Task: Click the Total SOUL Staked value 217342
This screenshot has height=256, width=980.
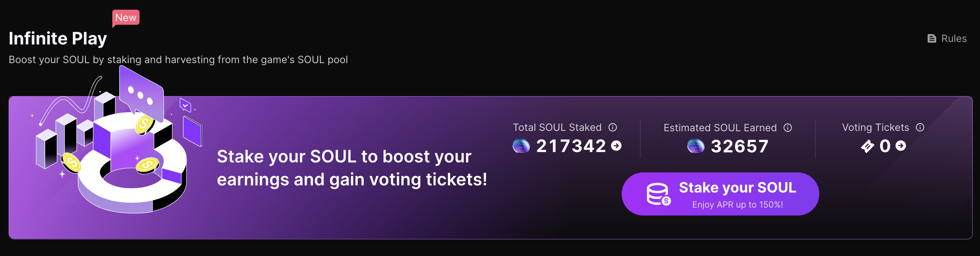Action: [x=571, y=146]
